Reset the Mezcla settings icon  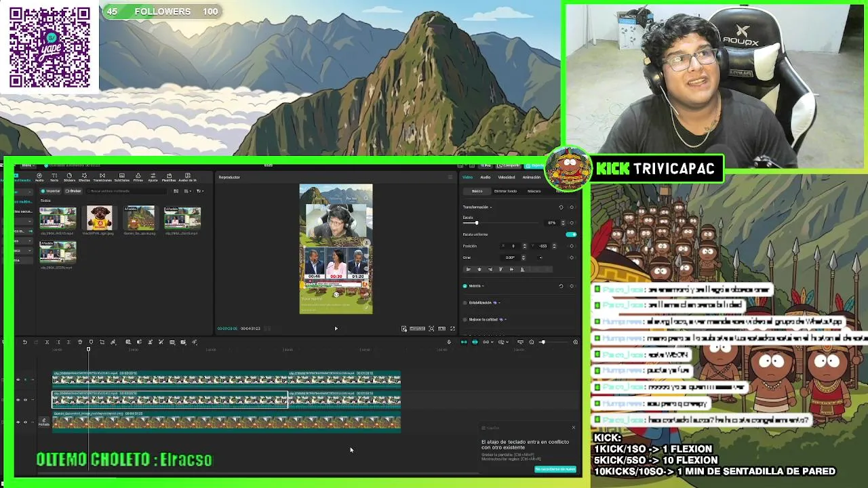[561, 286]
